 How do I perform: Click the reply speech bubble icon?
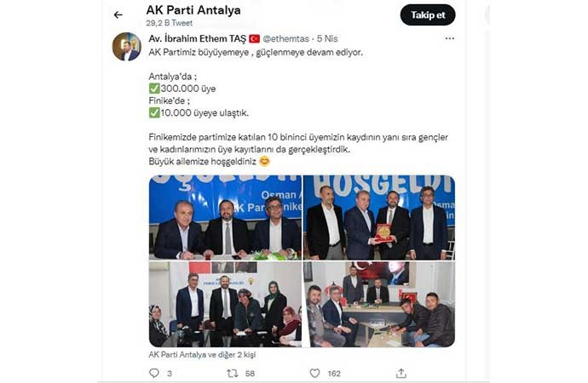(x=154, y=373)
